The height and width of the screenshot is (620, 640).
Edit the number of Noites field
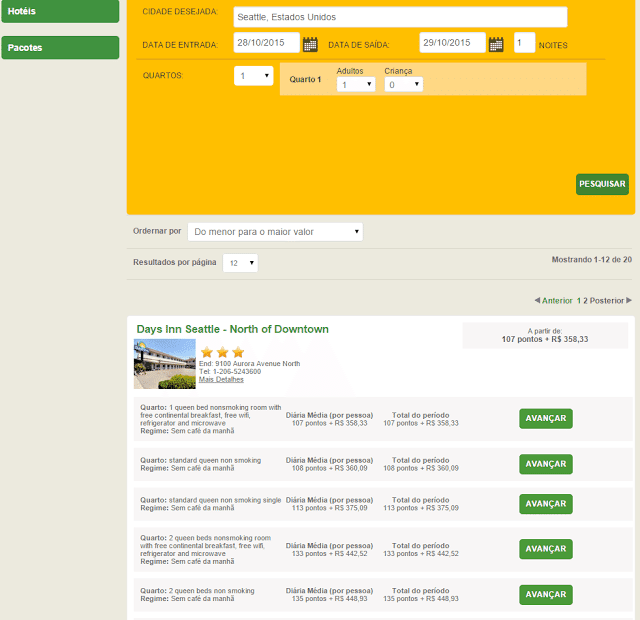click(524, 42)
